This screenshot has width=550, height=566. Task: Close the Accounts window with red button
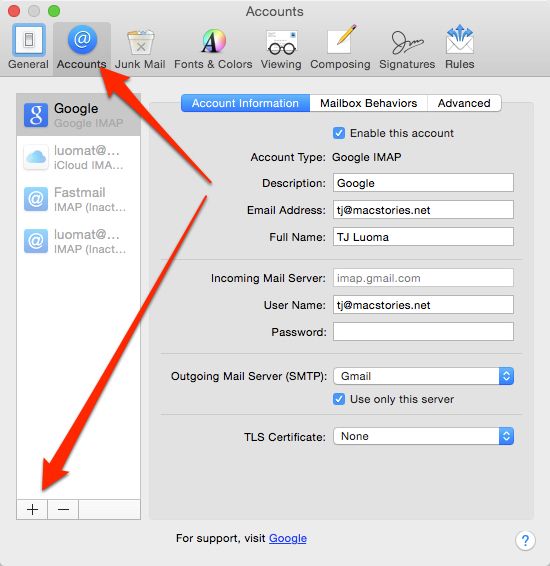(14, 11)
